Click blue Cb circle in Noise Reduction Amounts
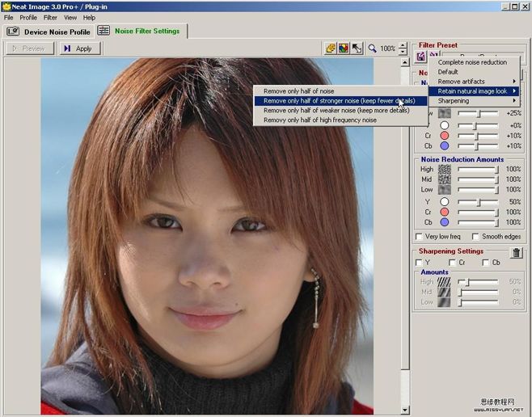The height and width of the screenshot is (417, 532). [445, 222]
